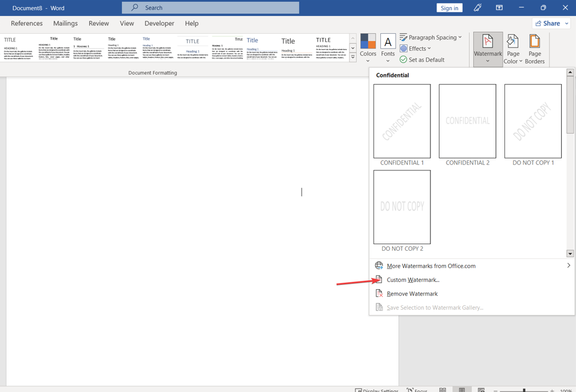Click the Watermark button in the ribbon
The width and height of the screenshot is (576, 392).
click(488, 49)
